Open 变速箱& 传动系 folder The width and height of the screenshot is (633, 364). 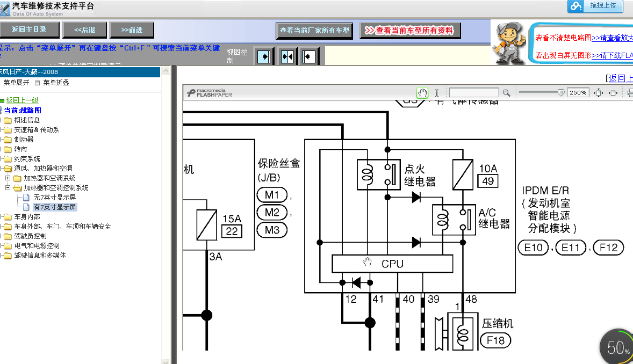[x=37, y=130]
